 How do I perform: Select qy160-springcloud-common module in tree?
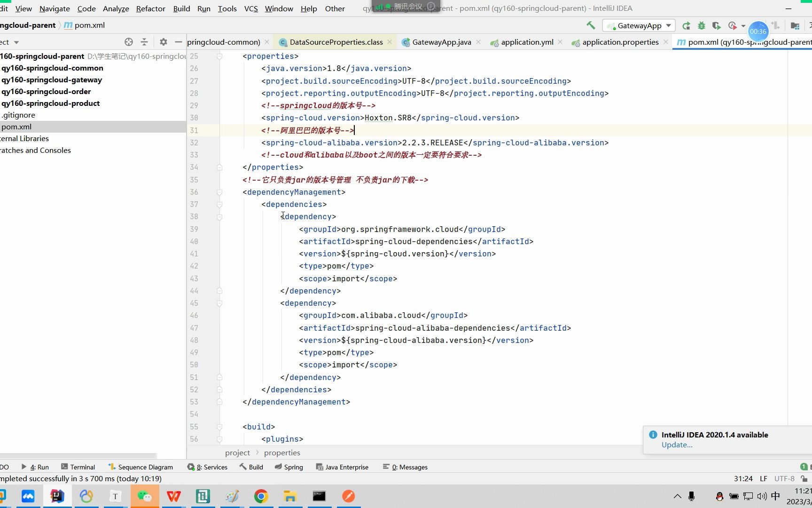point(52,68)
